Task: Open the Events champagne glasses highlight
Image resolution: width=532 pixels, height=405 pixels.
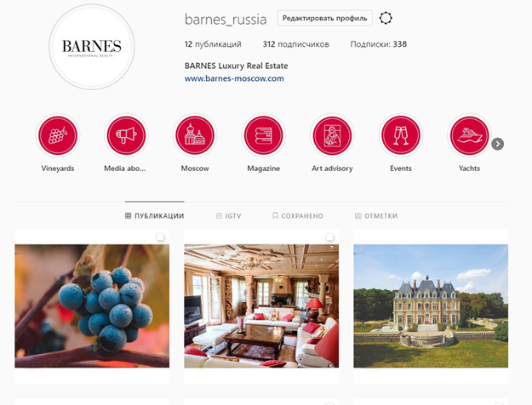Action: [x=401, y=135]
